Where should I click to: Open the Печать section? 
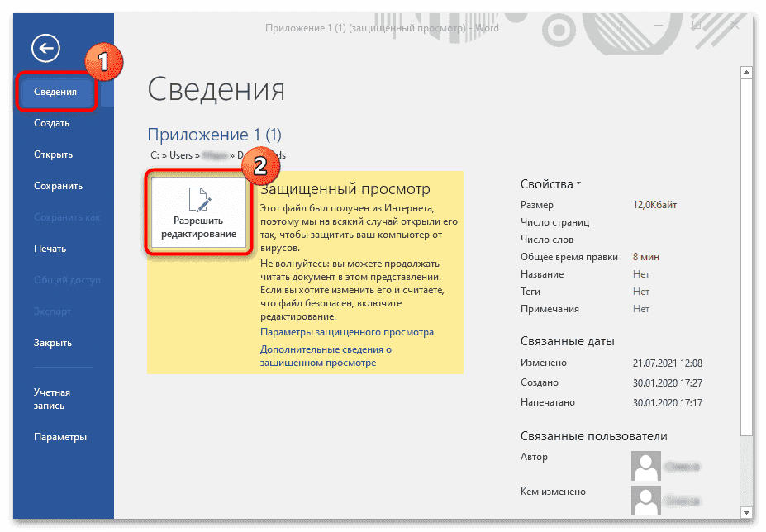50,248
